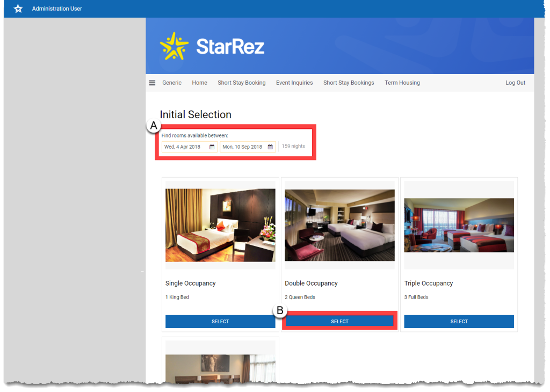Click the Log Out link
The width and height of the screenshot is (550, 392).
[515, 83]
